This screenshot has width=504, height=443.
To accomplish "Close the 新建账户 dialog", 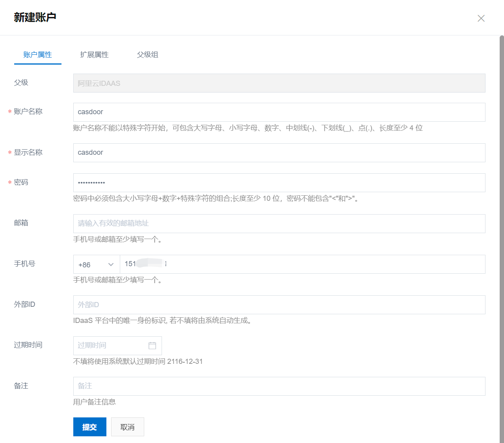I will pos(481,18).
